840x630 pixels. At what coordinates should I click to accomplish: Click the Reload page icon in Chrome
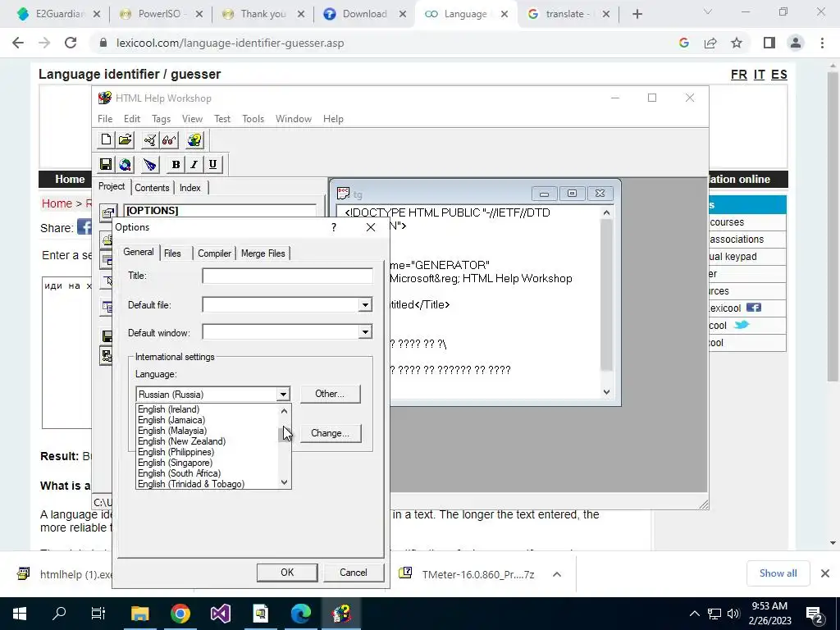71,43
